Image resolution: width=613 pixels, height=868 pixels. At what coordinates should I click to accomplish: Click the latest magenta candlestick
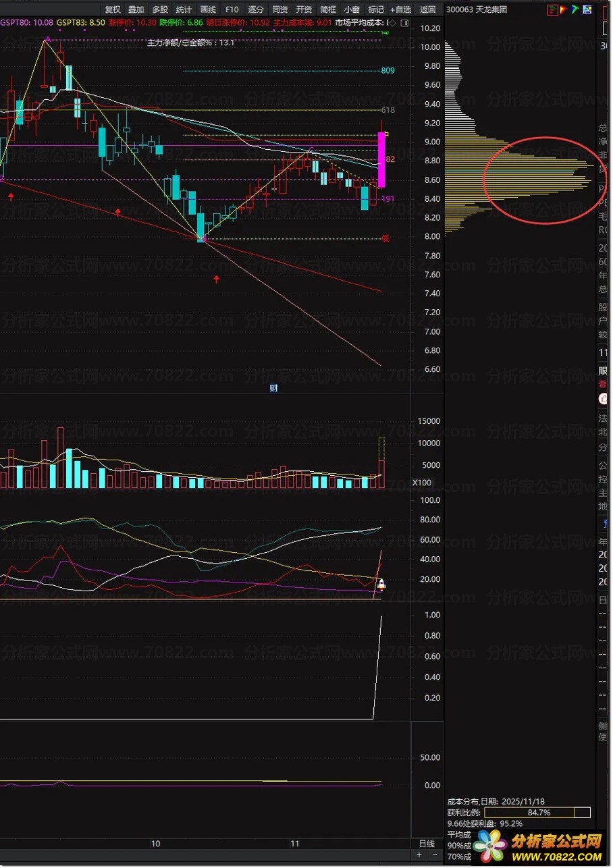381,160
